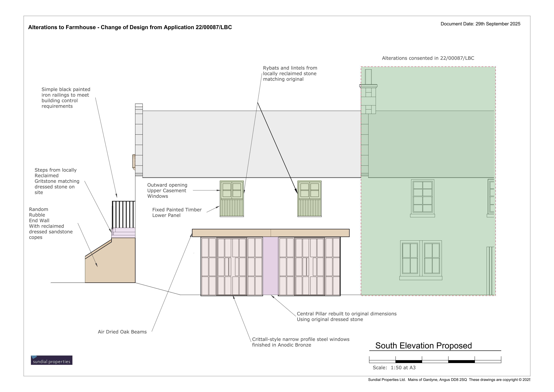
Task: Click the upper sash window in the green area
Action: 423,198
